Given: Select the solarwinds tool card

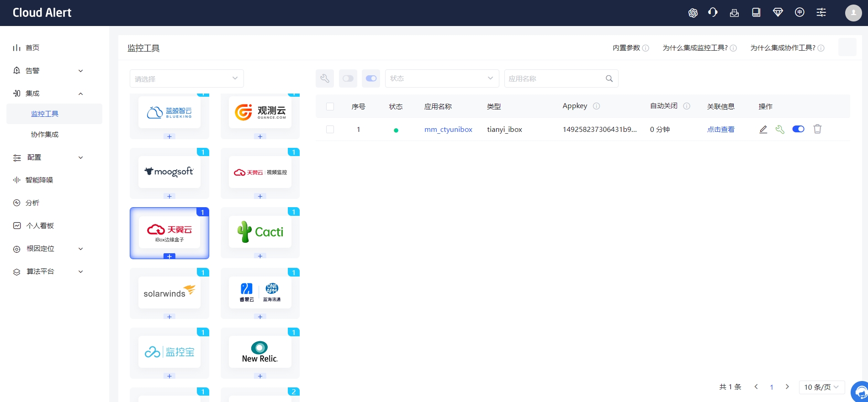Looking at the screenshot, I should (x=169, y=292).
